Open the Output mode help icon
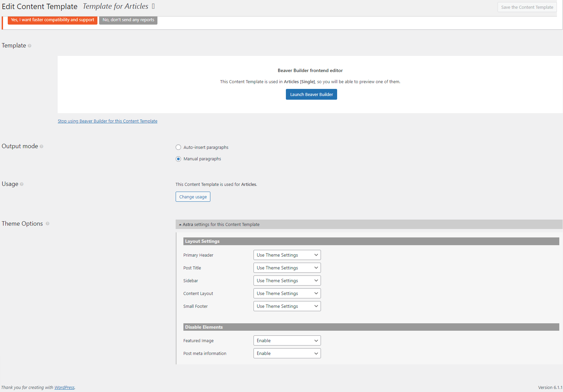 point(41,146)
